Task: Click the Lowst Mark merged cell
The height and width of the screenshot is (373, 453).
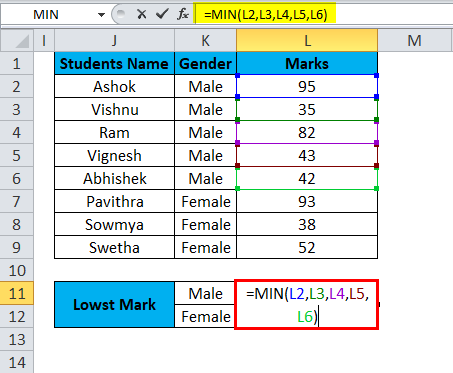Action: click(114, 305)
